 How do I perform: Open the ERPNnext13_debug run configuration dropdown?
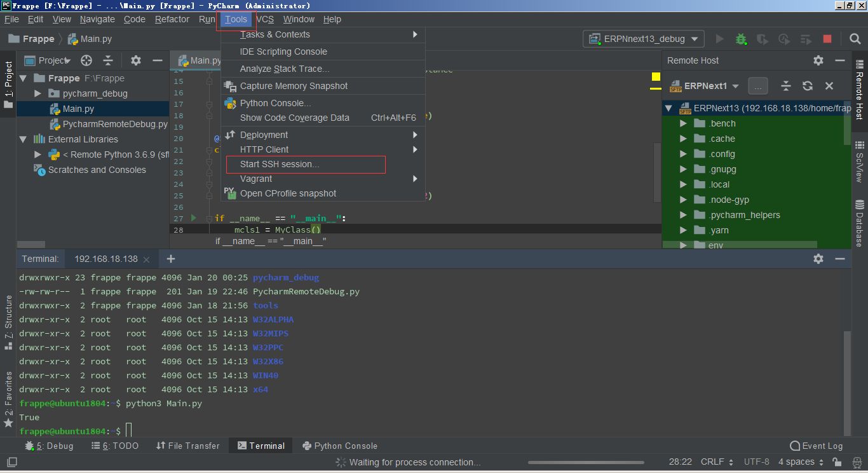644,39
